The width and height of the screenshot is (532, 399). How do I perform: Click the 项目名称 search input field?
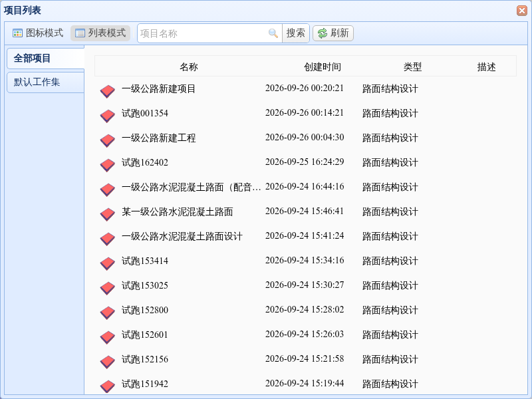click(x=209, y=33)
